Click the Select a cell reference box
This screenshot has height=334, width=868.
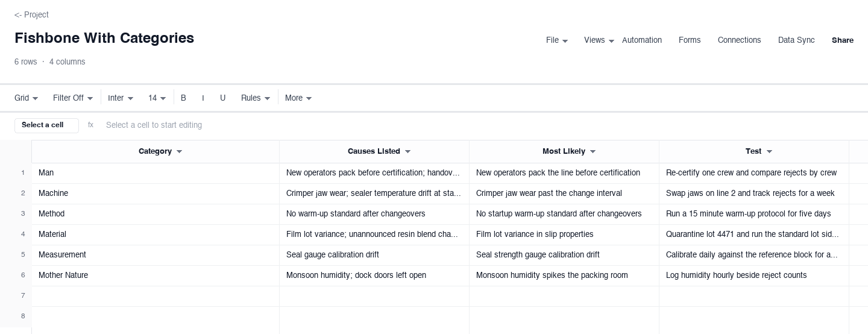pyautogui.click(x=46, y=125)
